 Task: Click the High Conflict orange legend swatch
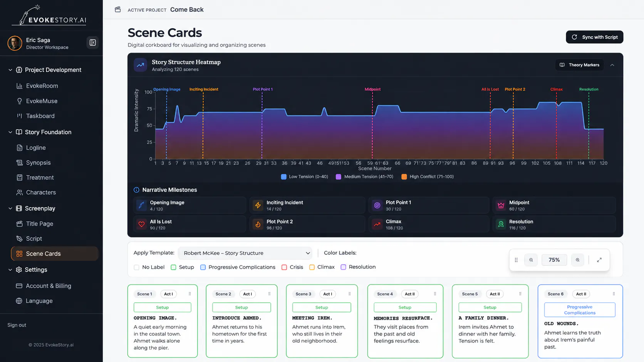404,177
